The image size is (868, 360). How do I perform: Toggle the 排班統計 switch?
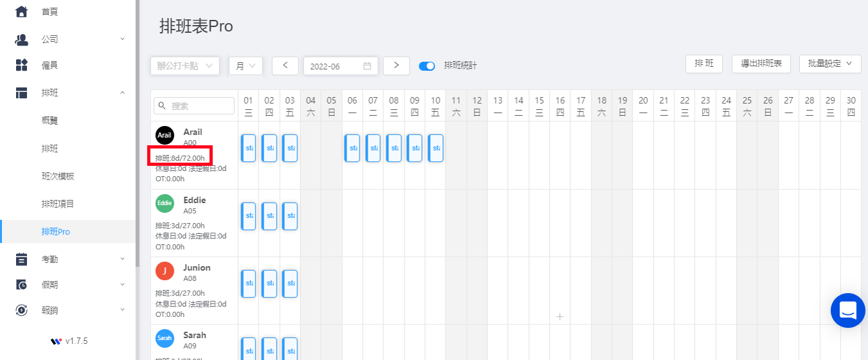(x=427, y=66)
